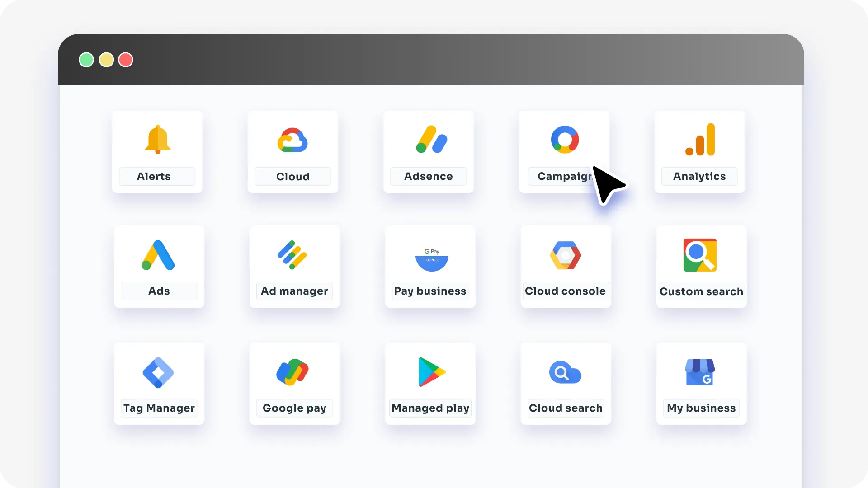Select Google Pay app
The height and width of the screenshot is (488, 868).
click(294, 384)
